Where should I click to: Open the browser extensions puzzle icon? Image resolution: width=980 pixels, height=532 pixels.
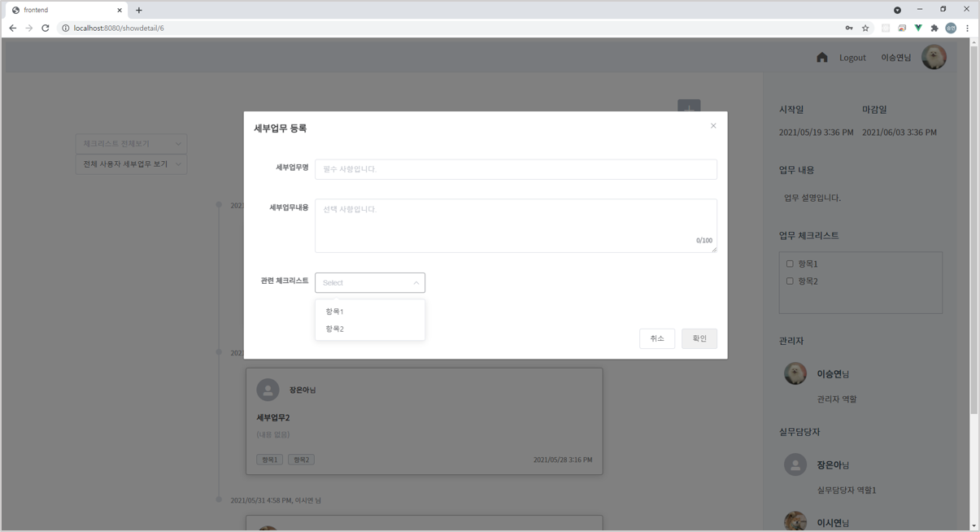(934, 27)
